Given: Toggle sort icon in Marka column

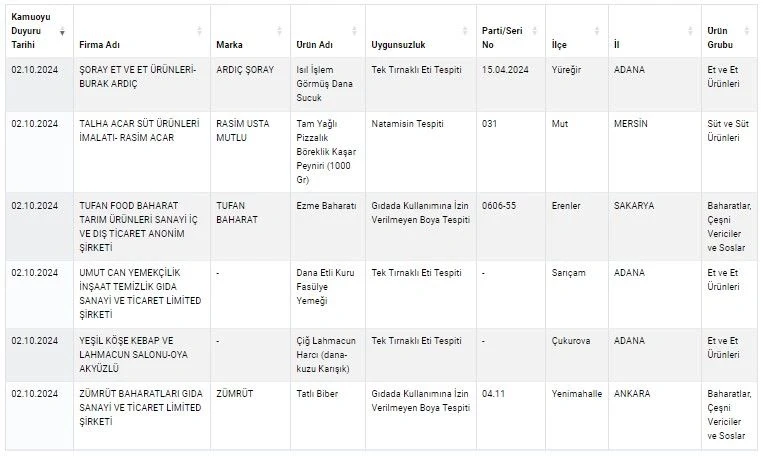Looking at the screenshot, I should tap(279, 31).
